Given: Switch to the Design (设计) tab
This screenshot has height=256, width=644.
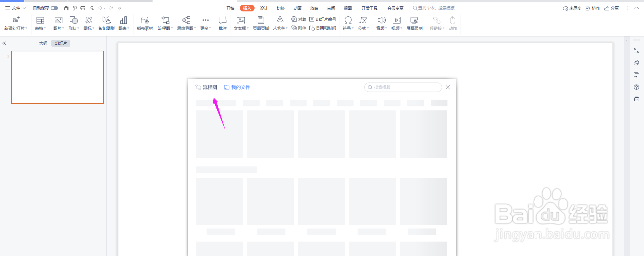Looking at the screenshot, I should 264,8.
